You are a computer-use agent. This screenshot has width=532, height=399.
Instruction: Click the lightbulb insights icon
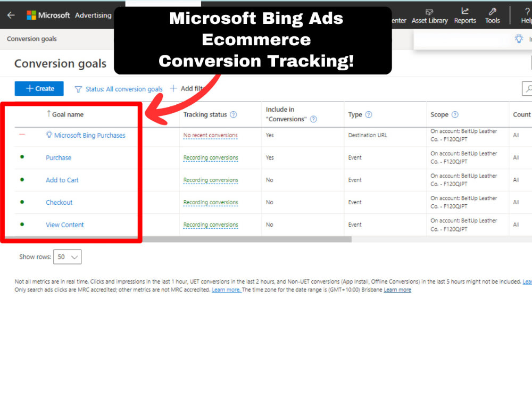coord(519,39)
